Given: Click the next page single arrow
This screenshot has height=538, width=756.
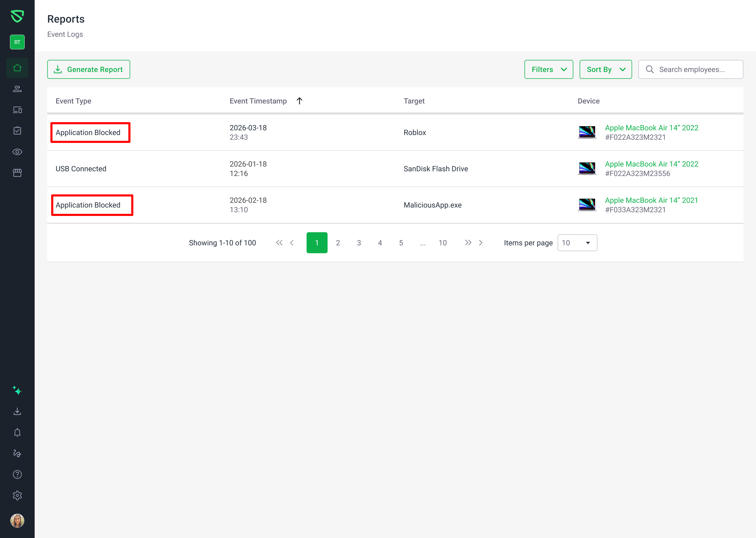Looking at the screenshot, I should tap(481, 243).
